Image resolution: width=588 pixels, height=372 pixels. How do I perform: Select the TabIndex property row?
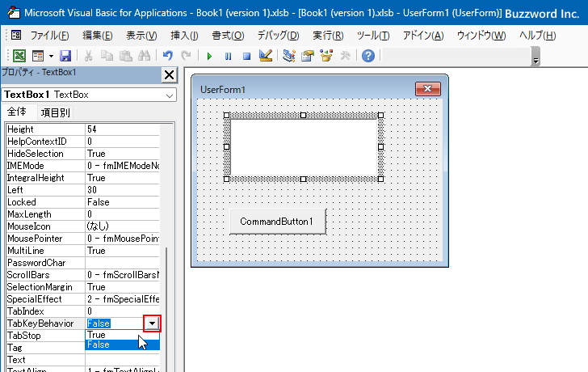[x=83, y=311]
